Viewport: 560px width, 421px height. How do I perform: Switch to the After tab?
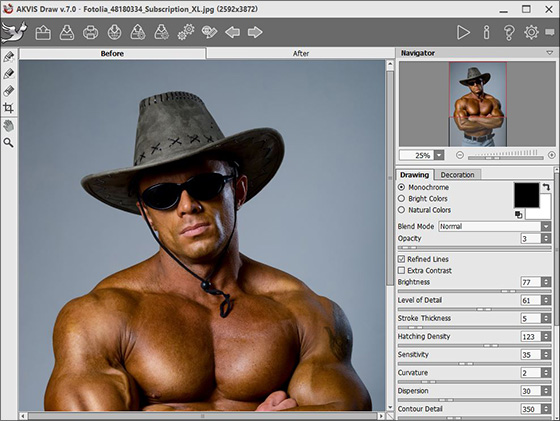[x=301, y=54]
